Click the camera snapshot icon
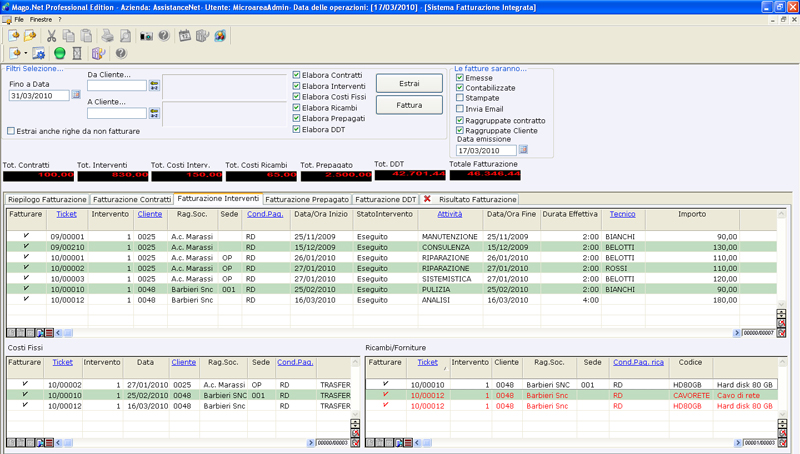 click(x=146, y=36)
